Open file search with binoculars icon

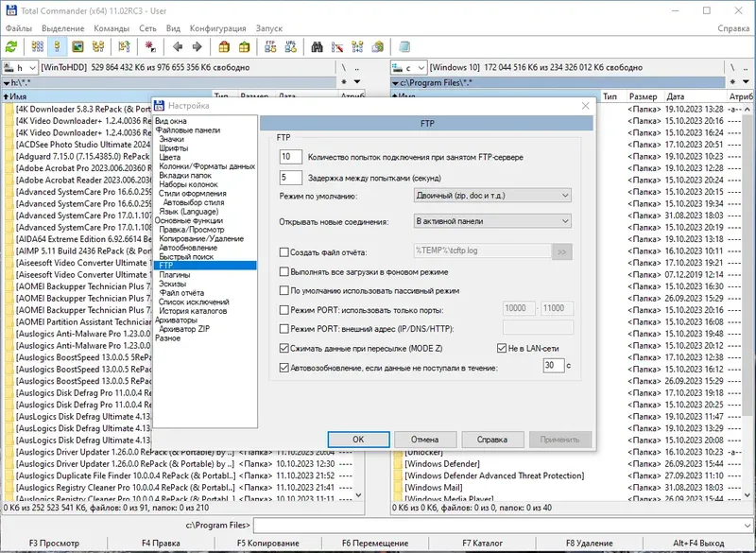pos(317,46)
